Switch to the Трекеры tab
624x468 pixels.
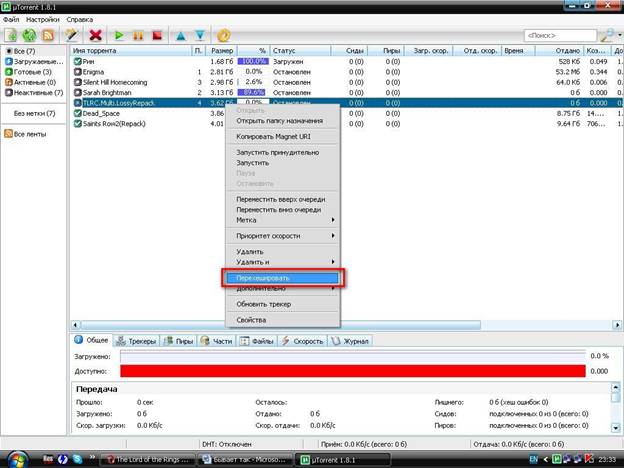[136, 341]
